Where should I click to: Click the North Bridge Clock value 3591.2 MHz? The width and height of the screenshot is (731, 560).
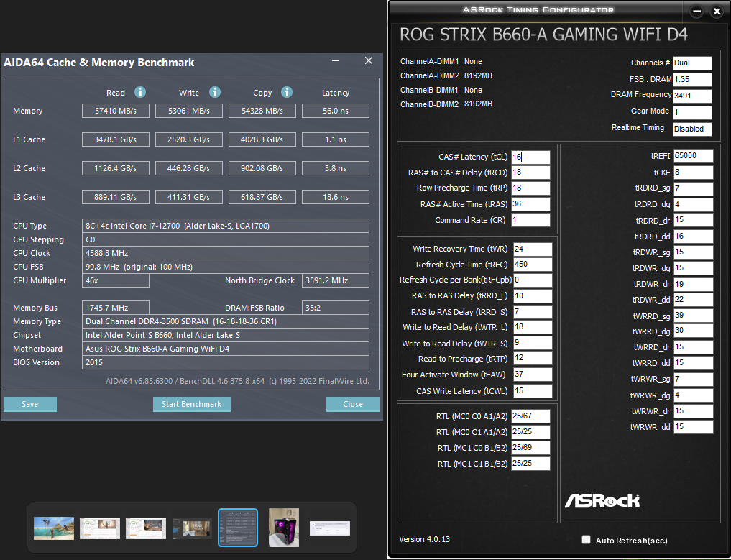[336, 280]
